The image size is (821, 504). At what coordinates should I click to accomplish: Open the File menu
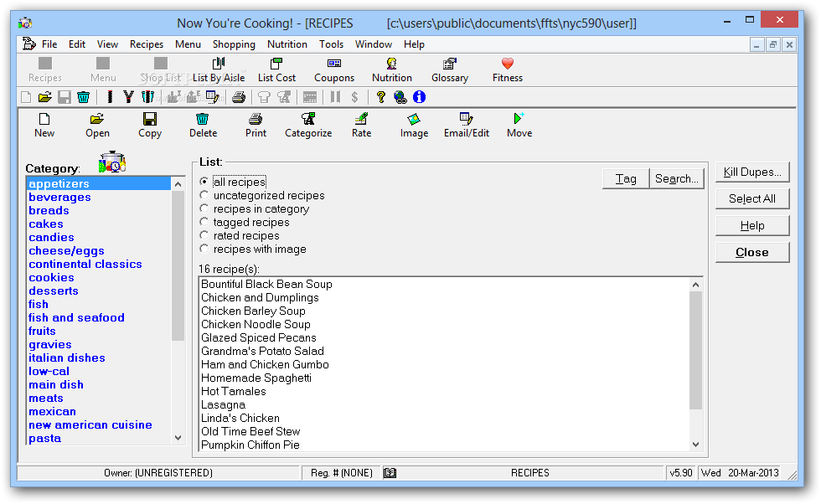[x=49, y=44]
